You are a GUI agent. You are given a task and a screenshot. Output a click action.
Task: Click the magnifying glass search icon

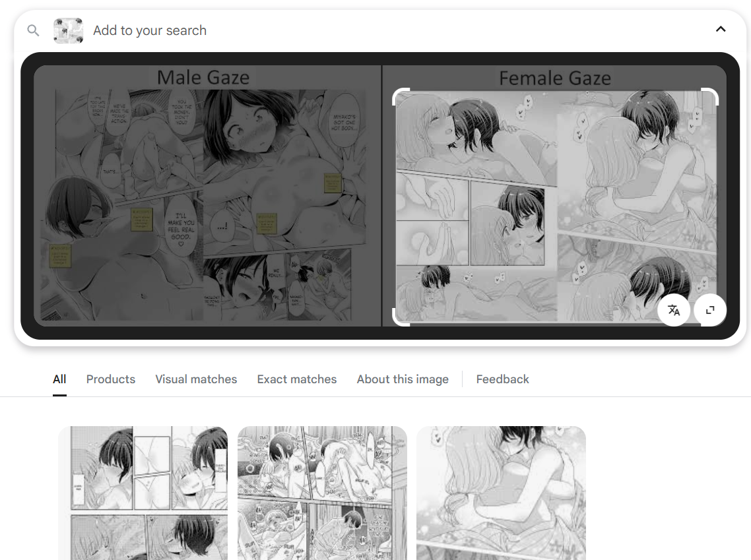click(33, 30)
